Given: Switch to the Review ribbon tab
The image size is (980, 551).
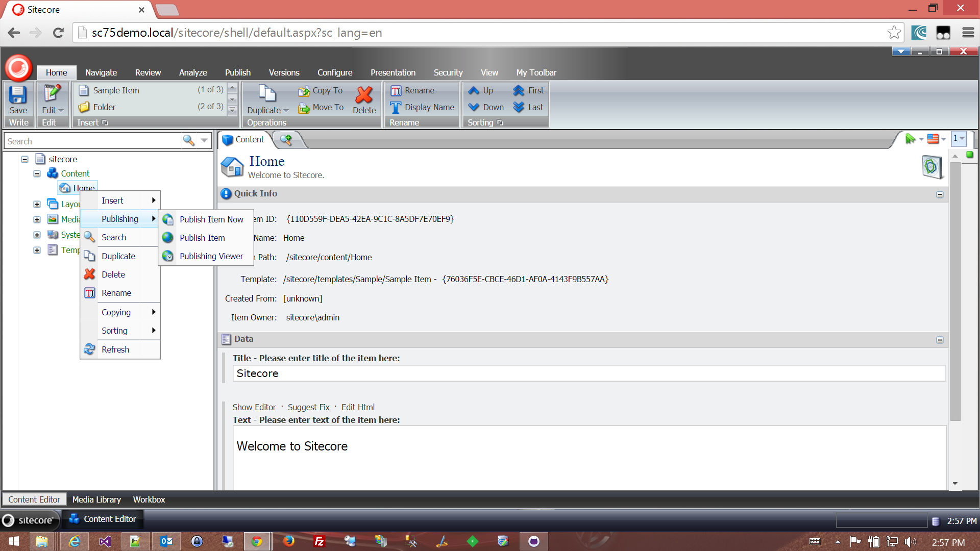Looking at the screenshot, I should (x=148, y=72).
